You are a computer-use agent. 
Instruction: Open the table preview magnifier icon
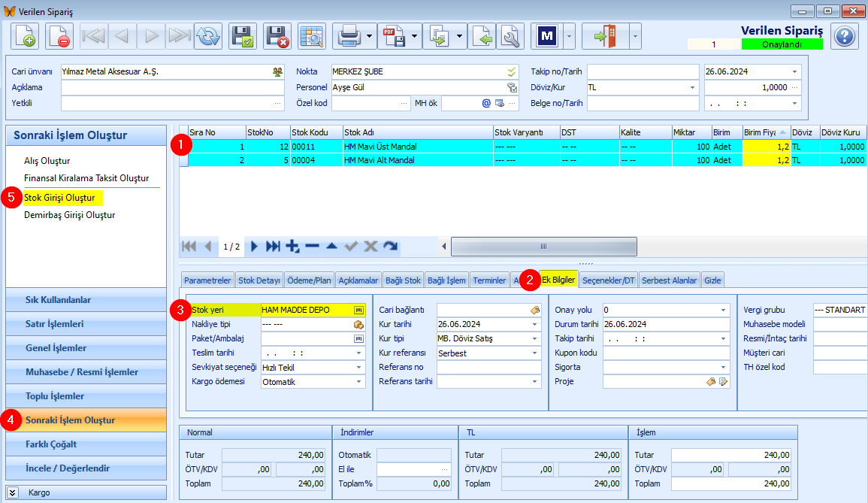click(312, 37)
